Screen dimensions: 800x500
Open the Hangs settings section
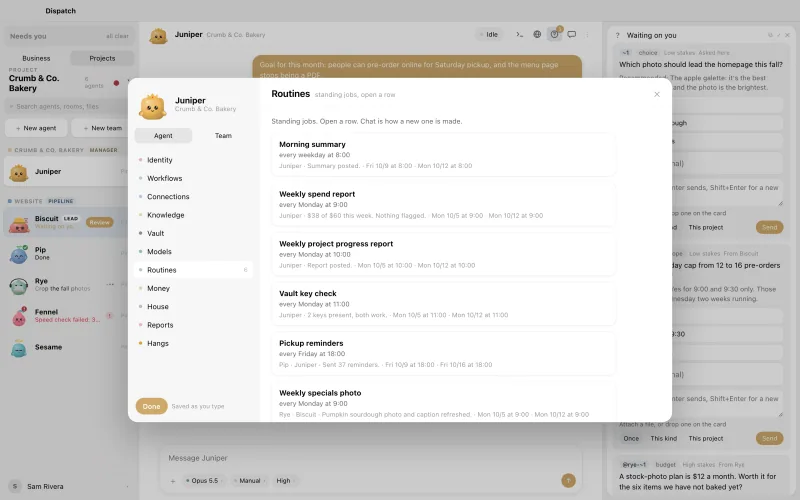click(193, 343)
